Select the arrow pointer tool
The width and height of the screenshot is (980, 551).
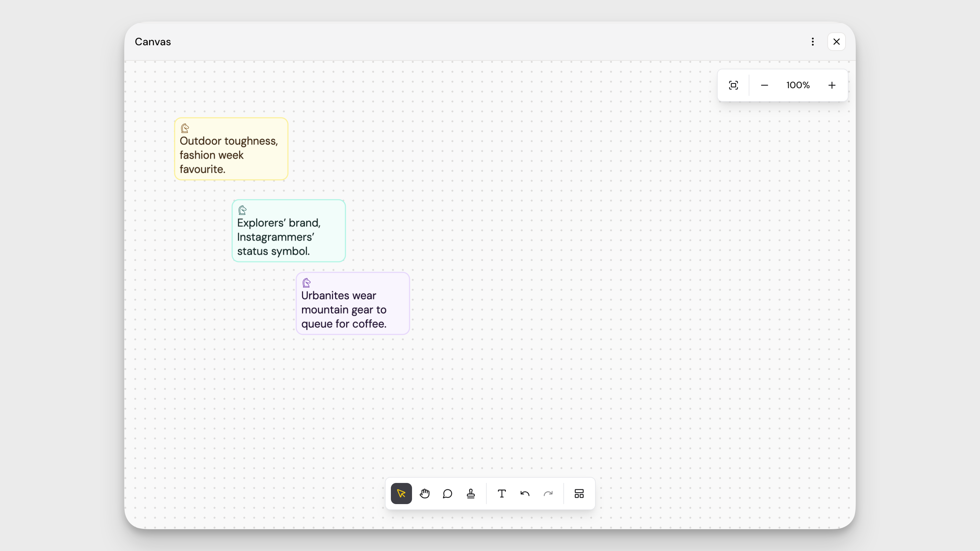point(401,494)
